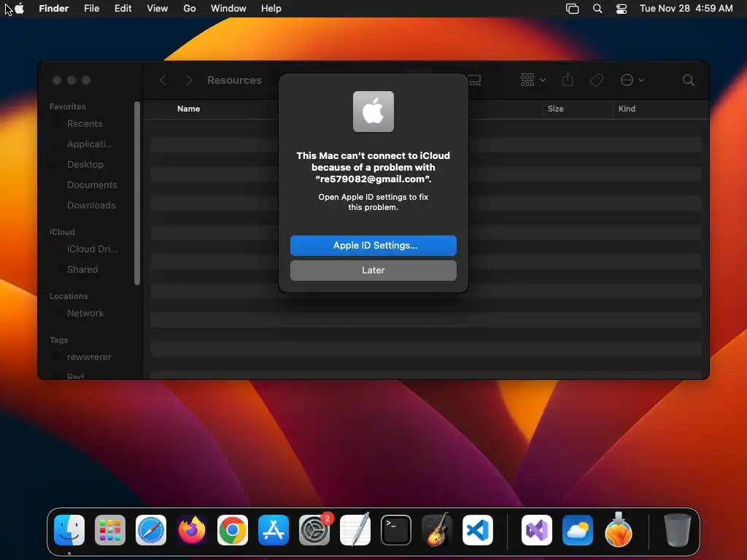Image resolution: width=747 pixels, height=560 pixels.
Task: Open the Finder menu
Action: 54,9
